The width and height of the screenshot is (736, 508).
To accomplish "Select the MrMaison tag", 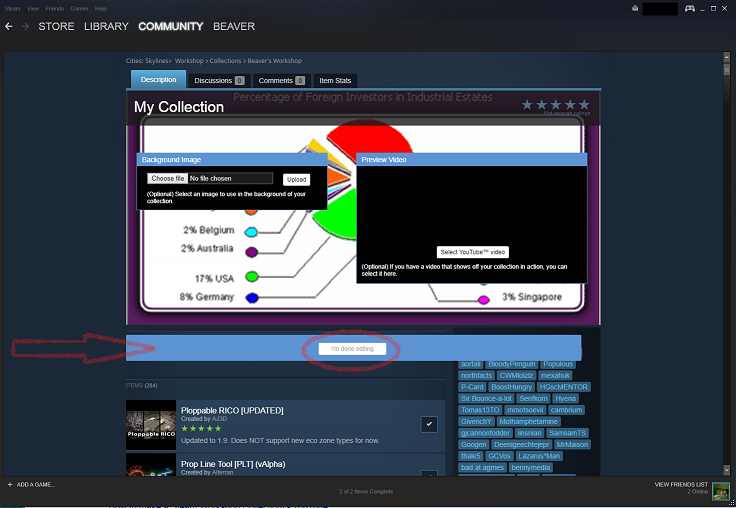I will coord(572,445).
